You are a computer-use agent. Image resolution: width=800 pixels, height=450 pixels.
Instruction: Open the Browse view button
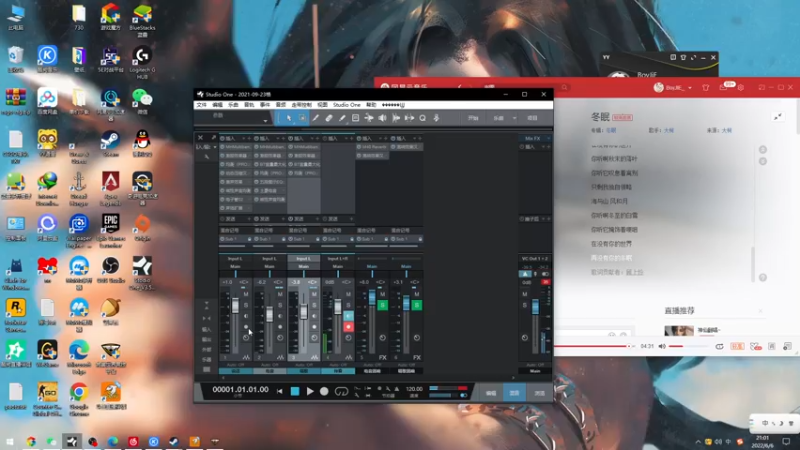[x=539, y=393]
